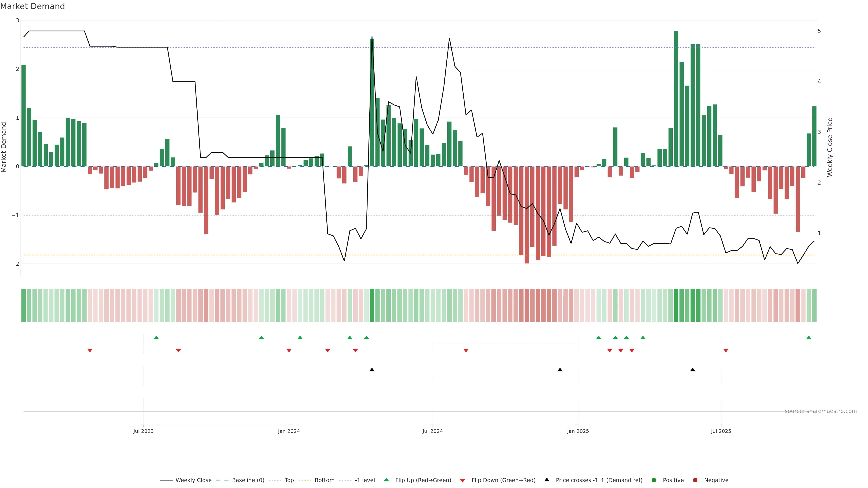Click the Jan 2024 x-axis label
The image size is (868, 488).
[289, 431]
